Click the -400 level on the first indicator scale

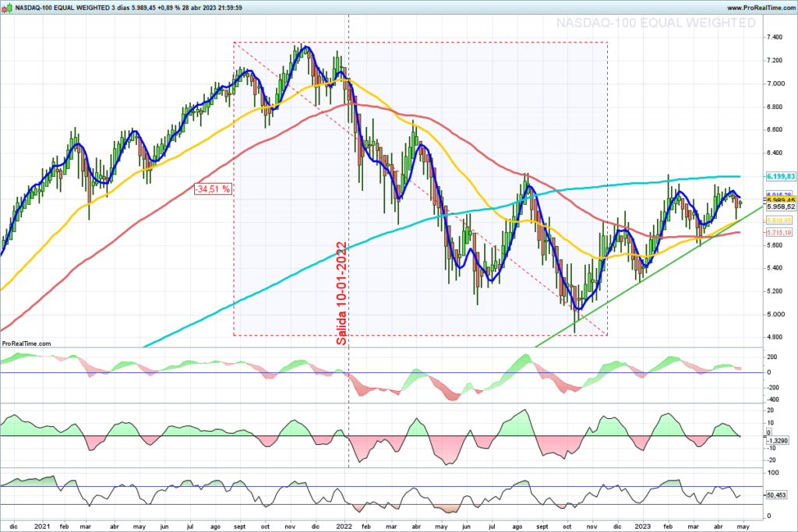pos(772,400)
